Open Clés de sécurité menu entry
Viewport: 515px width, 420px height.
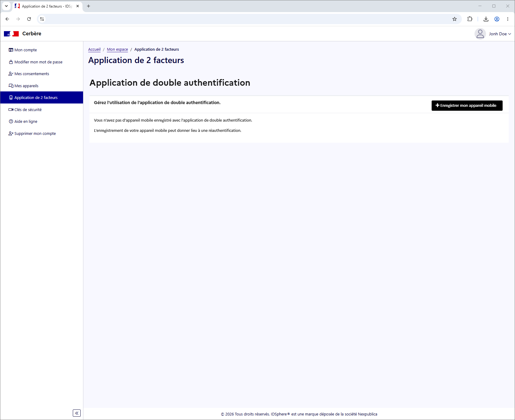tap(42, 110)
